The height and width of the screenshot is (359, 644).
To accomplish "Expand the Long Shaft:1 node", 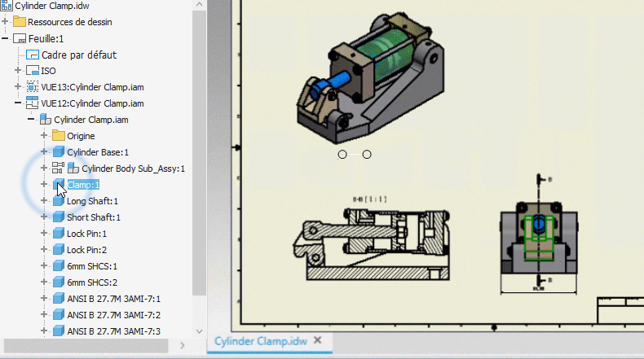I will coord(44,200).
